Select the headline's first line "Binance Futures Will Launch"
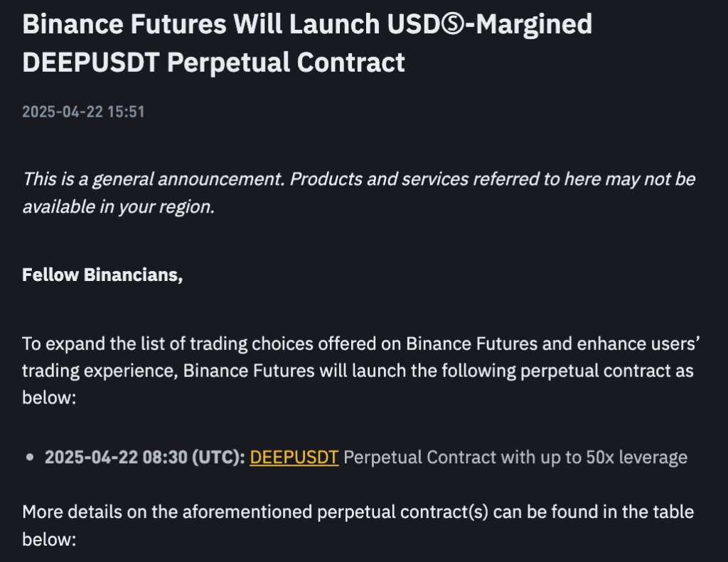Image resolution: width=728 pixels, height=562 pixels. (x=201, y=24)
